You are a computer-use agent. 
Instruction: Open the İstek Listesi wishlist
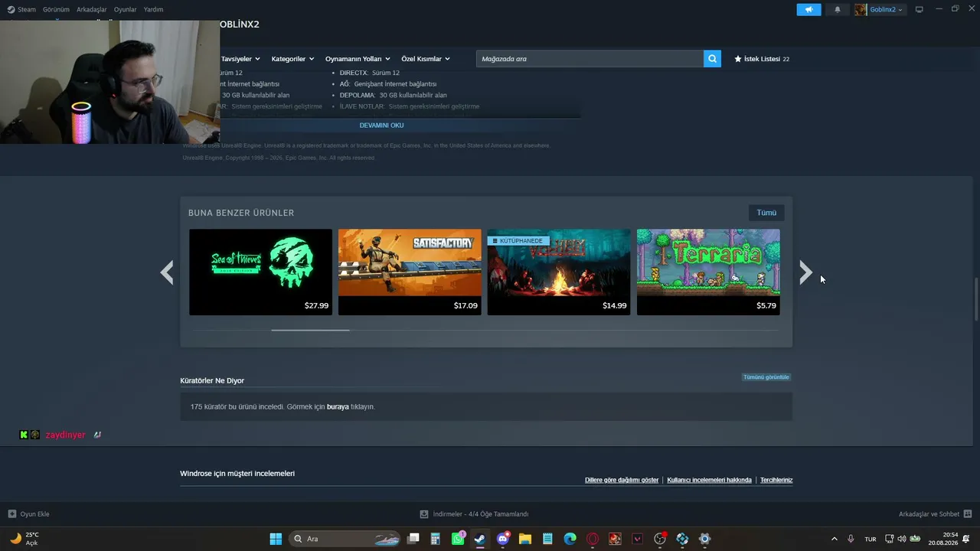762,59
